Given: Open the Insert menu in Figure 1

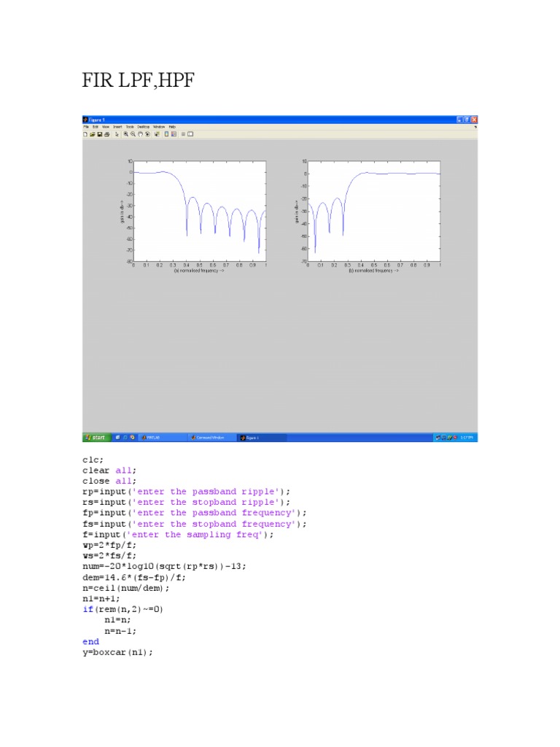Looking at the screenshot, I should pos(117,127).
